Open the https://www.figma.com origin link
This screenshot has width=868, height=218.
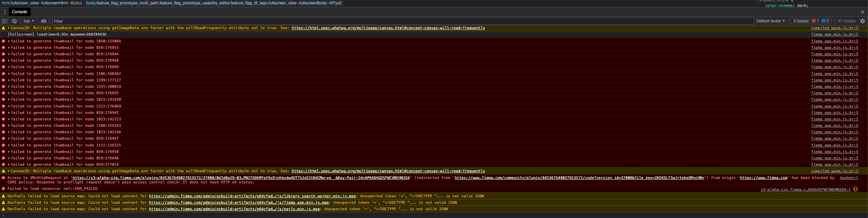pos(763,178)
